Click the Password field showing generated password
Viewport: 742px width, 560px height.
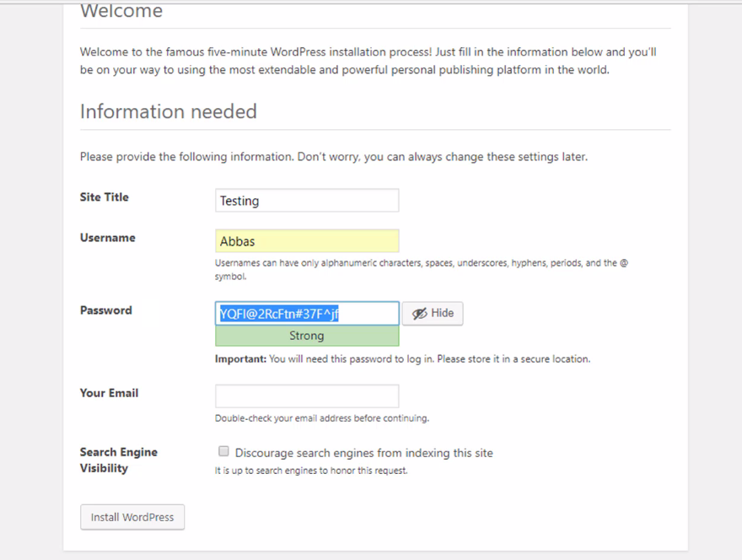[x=306, y=313]
